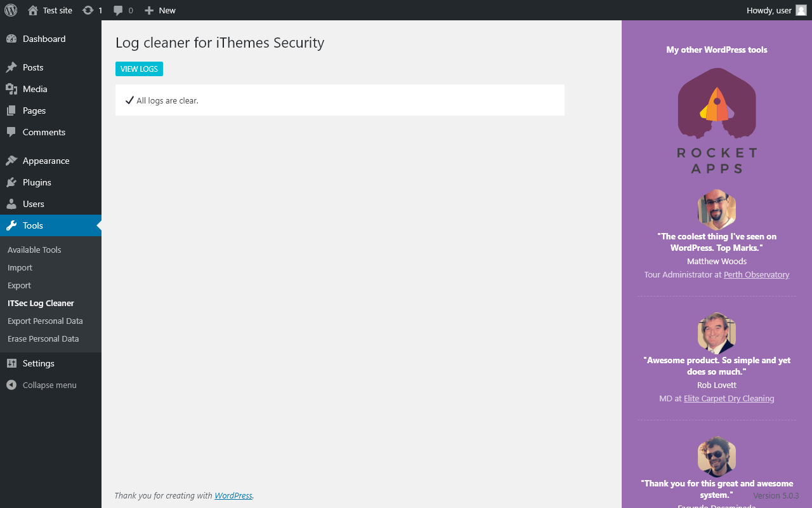The image size is (812, 508).
Task: Open the Elite Carpet Dry Cleaning link
Action: [x=729, y=398]
